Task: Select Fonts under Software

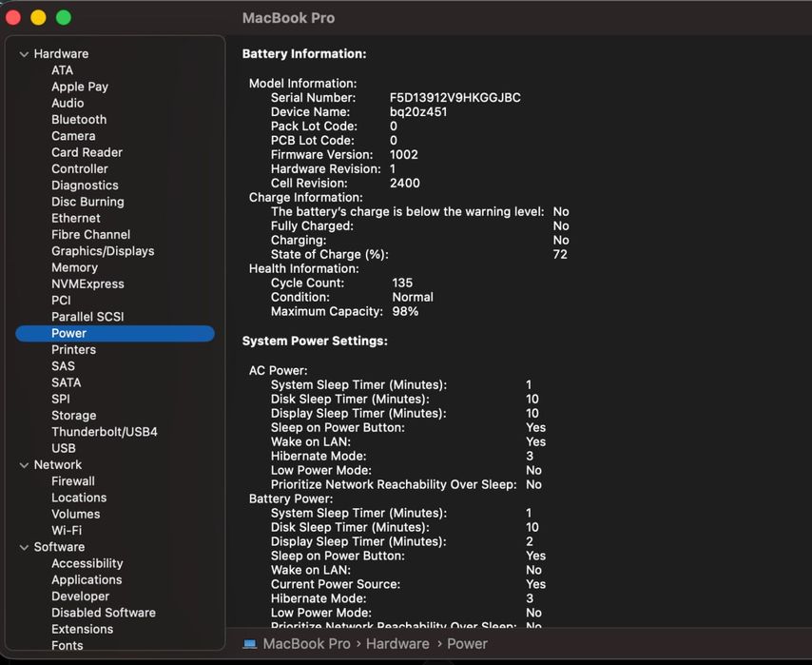Action: click(x=67, y=646)
